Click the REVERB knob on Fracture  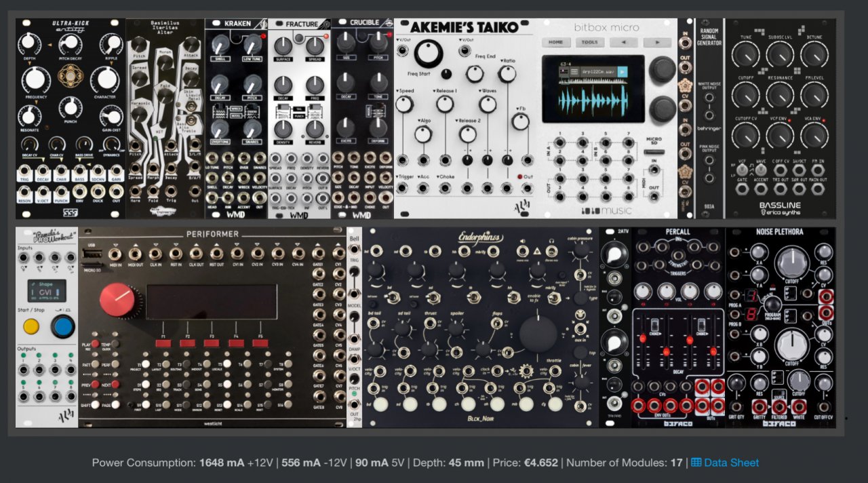314,129
